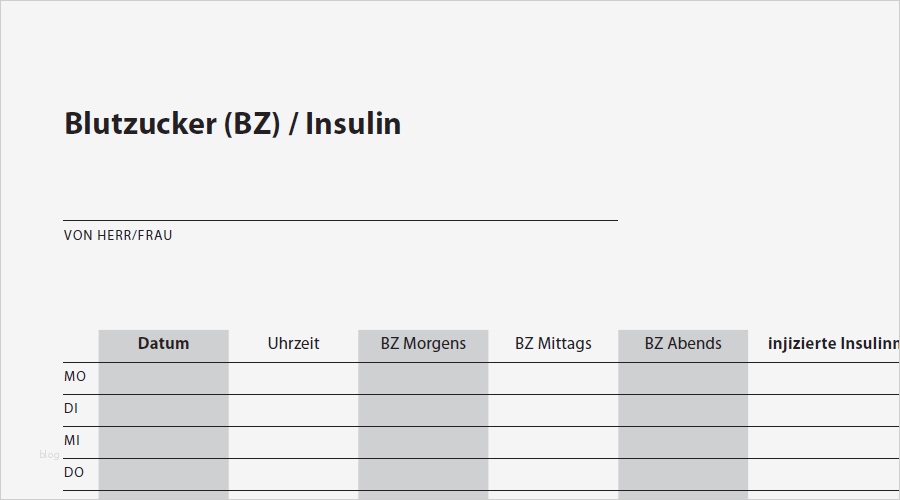Click the 'Blutzucker (BZ) / Insulin' title
This screenshot has width=900, height=500.
tap(232, 124)
